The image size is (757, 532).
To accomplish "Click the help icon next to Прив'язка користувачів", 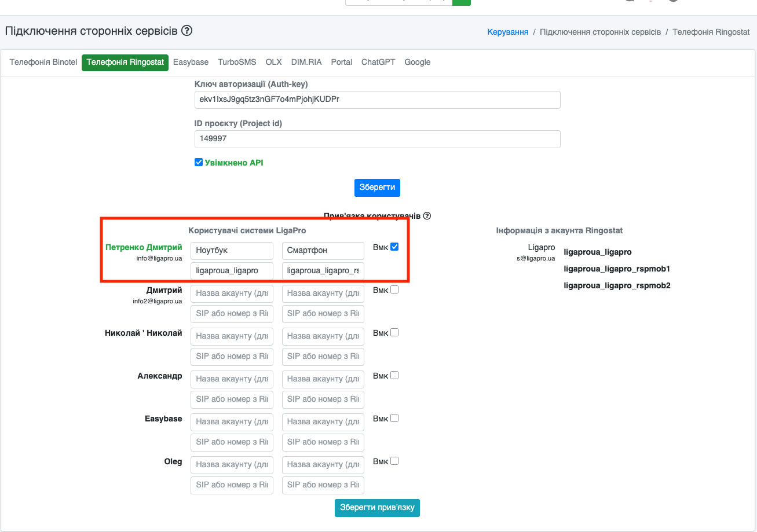I will point(427,216).
